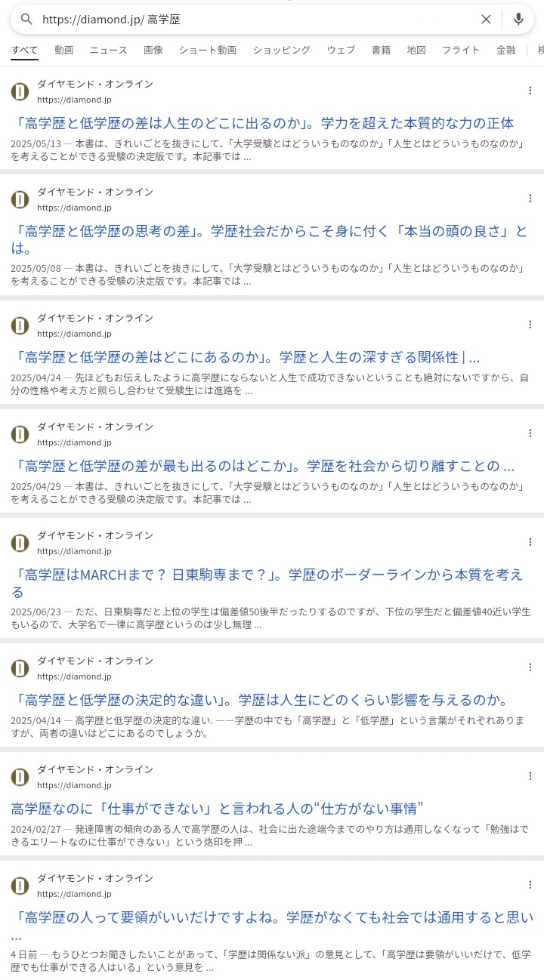Image resolution: width=544 pixels, height=980 pixels.
Task: Click Diamond Online favicon of first result
Action: 20,91
